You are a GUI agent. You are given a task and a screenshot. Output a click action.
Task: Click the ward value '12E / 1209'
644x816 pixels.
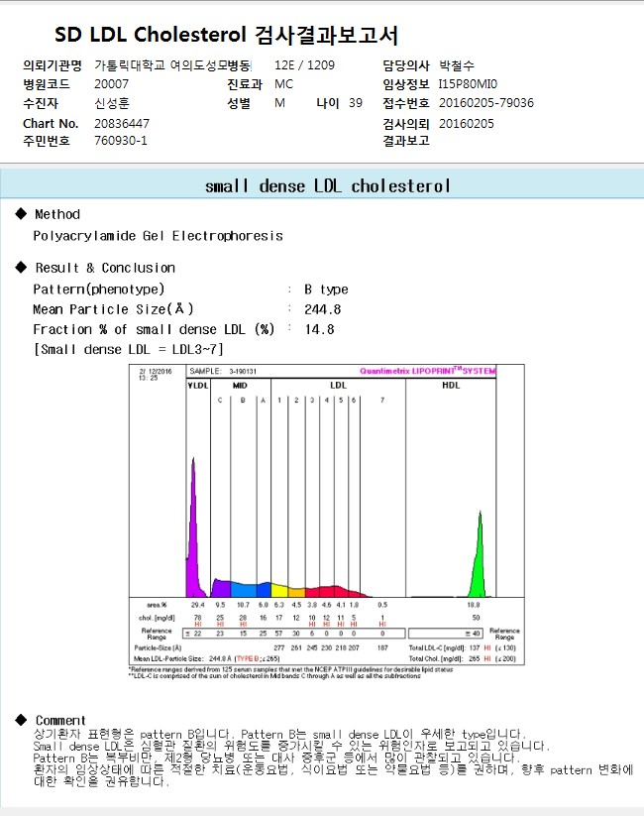click(304, 65)
